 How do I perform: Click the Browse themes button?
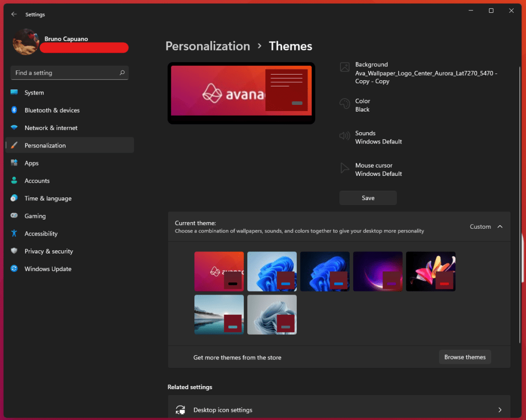(465, 357)
